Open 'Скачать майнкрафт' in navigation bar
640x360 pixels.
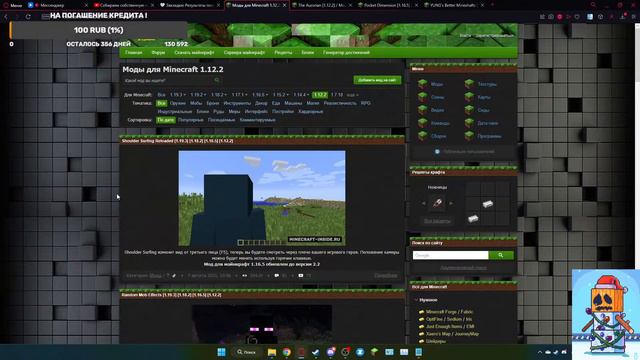[194, 53]
